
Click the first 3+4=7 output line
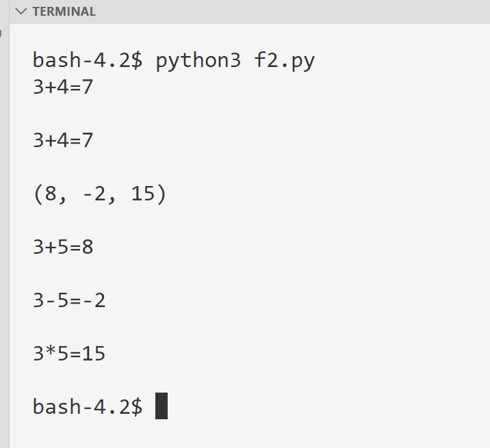tap(63, 87)
